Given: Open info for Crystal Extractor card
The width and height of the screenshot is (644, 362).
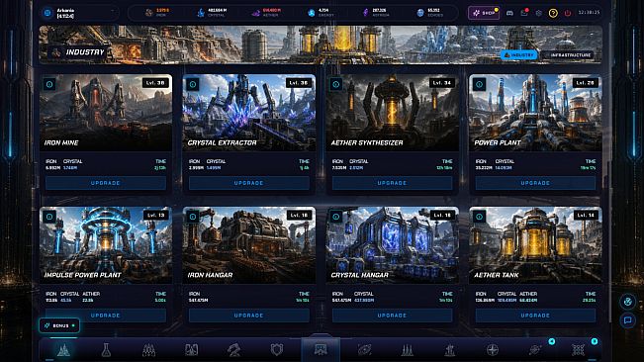Looking at the screenshot, I should tap(193, 84).
